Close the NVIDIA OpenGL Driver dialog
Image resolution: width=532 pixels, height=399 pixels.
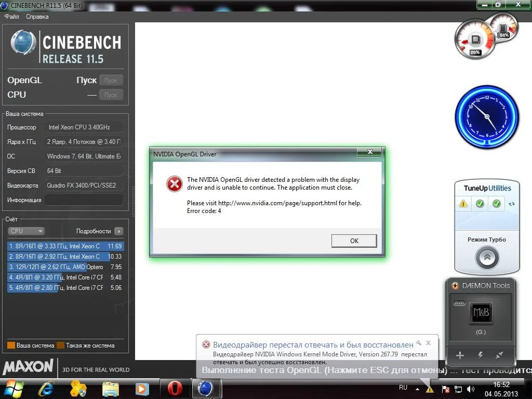point(370,152)
